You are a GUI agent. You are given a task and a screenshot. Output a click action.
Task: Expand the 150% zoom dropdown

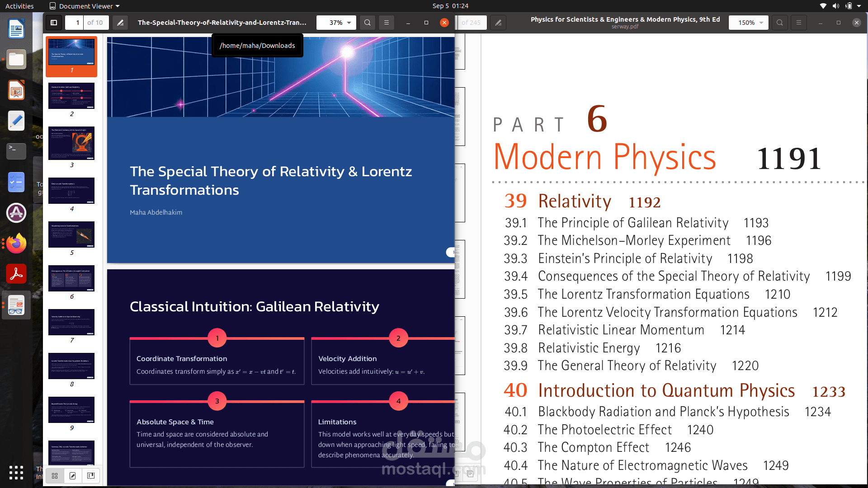761,23
